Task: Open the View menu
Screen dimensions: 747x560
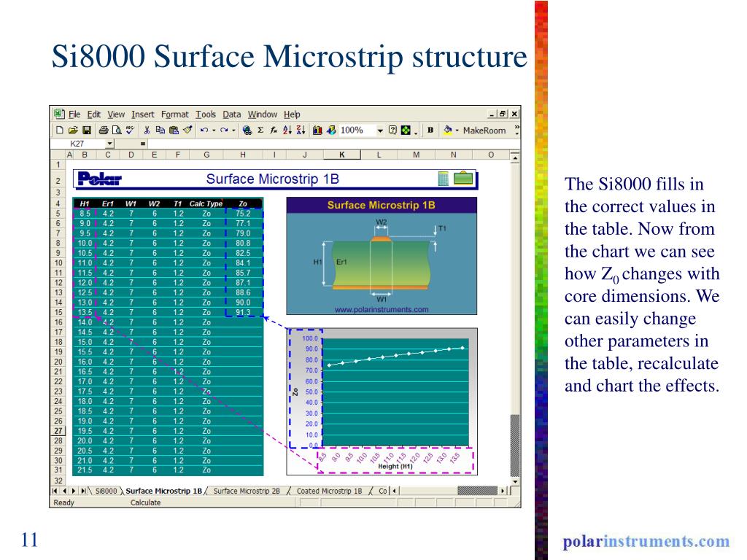Action: tap(116, 114)
